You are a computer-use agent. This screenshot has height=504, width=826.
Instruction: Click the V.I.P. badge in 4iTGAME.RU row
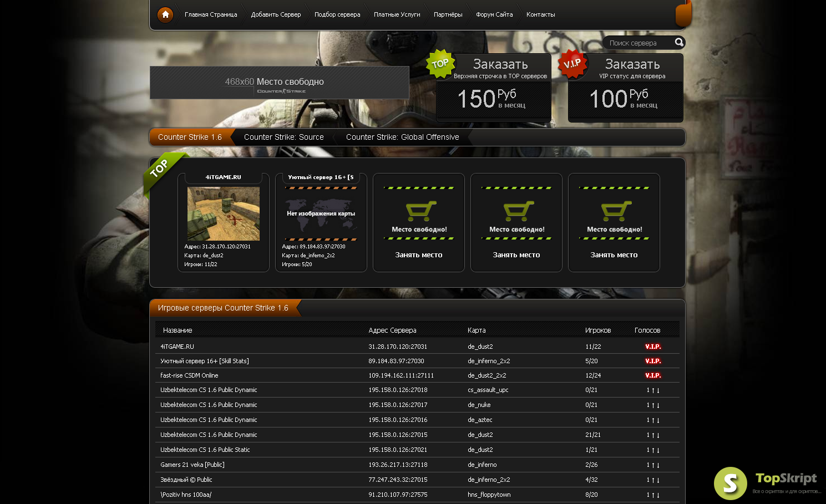(x=653, y=347)
